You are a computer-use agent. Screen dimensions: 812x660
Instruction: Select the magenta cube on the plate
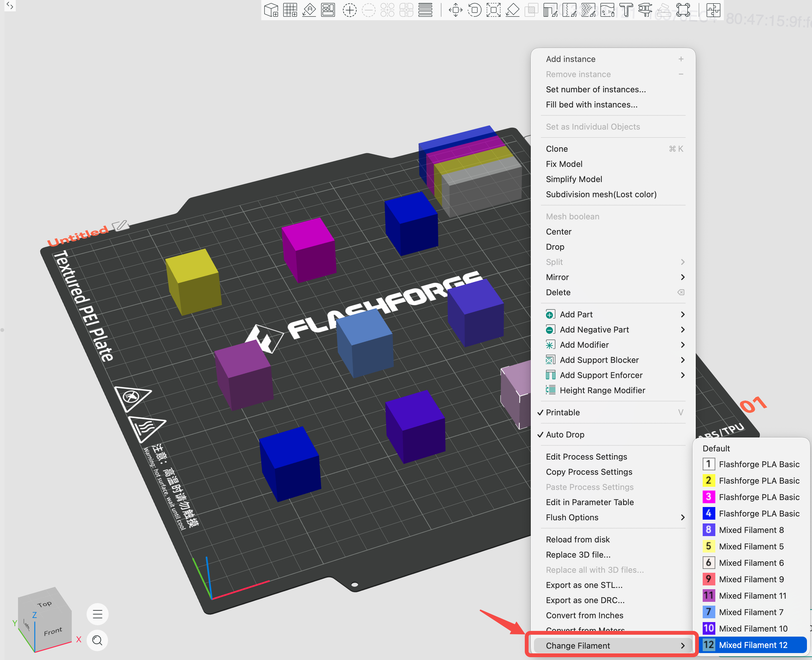[309, 250]
